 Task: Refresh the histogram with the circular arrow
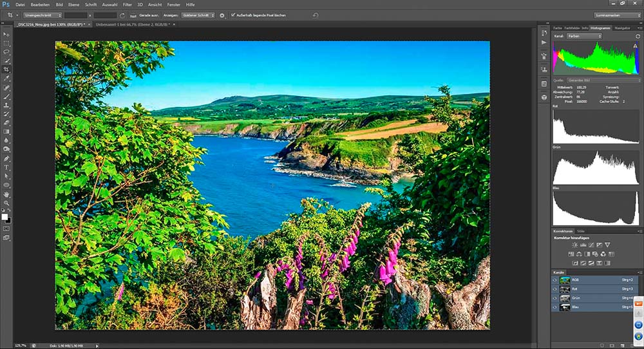coord(638,36)
